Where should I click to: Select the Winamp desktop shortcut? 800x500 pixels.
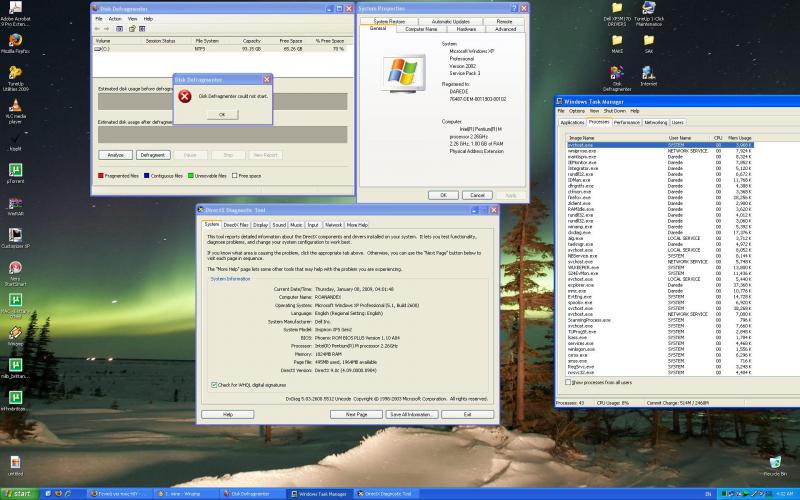(15, 333)
